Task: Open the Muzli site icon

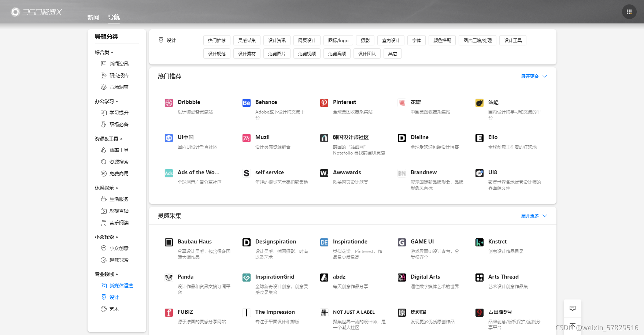Action: (x=247, y=138)
